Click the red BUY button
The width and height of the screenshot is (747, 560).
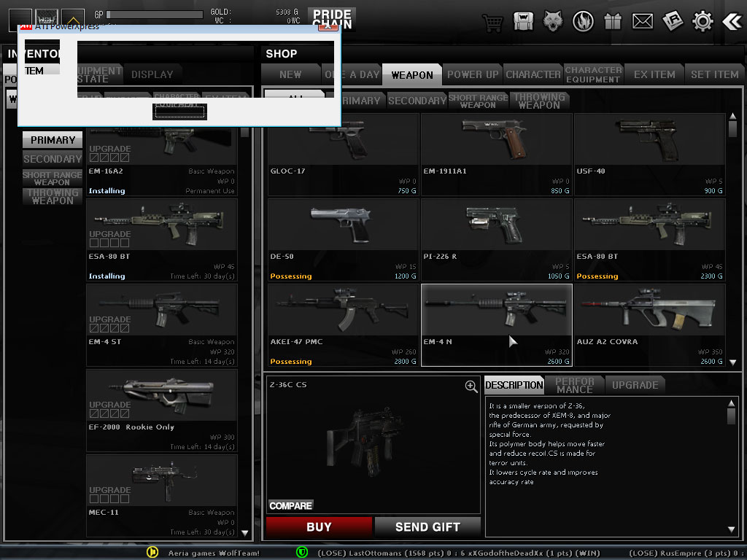tap(319, 526)
